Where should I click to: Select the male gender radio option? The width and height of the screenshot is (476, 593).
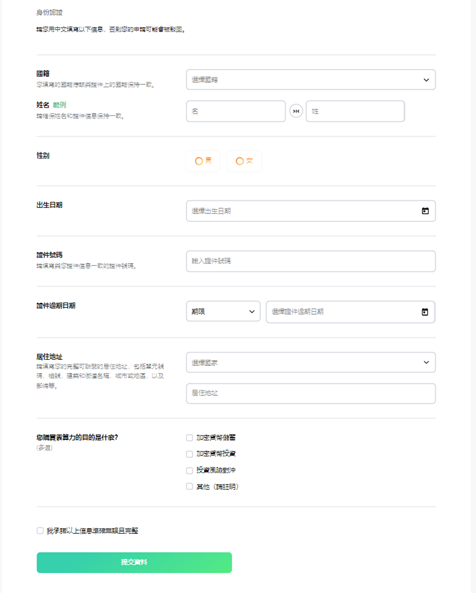click(203, 161)
